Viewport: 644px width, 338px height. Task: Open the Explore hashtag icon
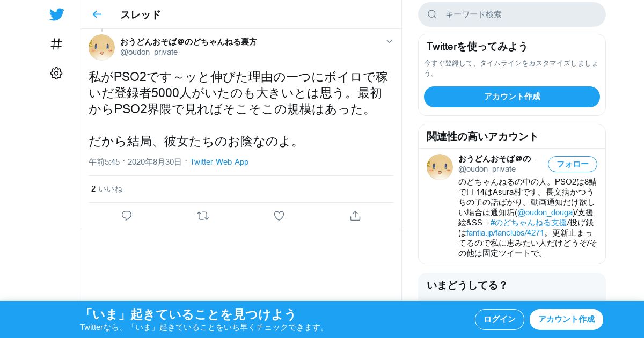[56, 44]
